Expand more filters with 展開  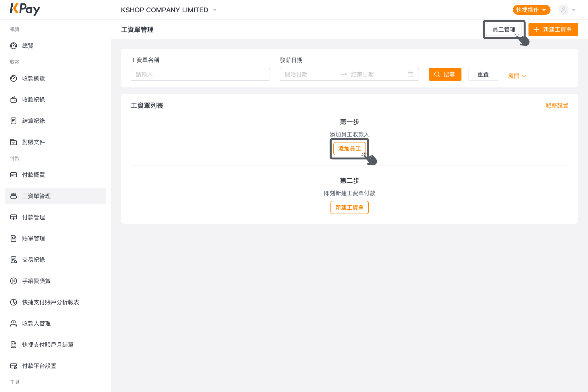(x=517, y=76)
